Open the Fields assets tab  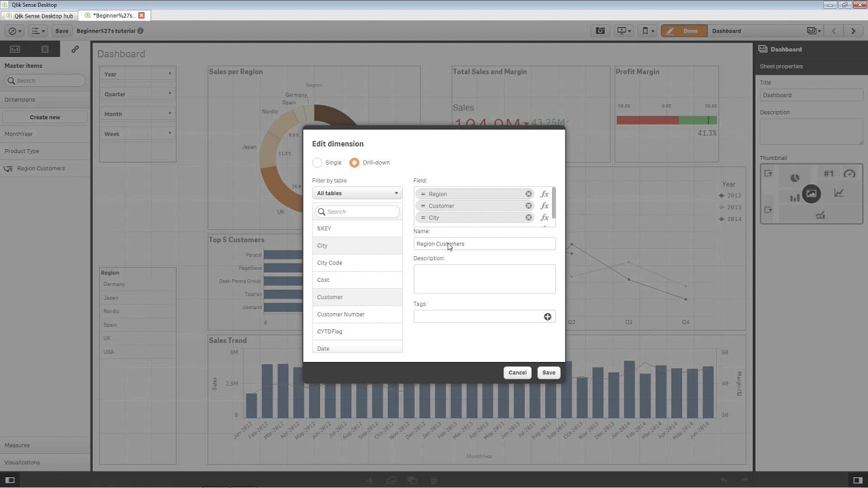coord(45,49)
